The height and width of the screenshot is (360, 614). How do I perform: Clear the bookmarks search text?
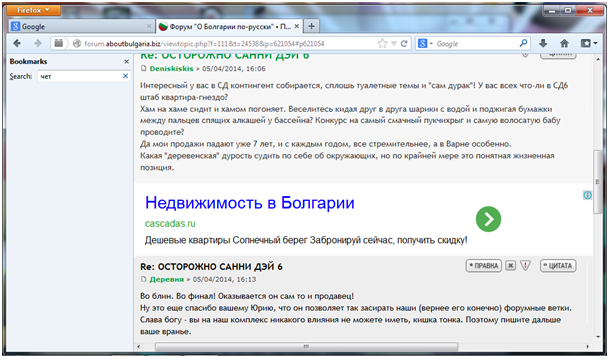click(x=125, y=76)
